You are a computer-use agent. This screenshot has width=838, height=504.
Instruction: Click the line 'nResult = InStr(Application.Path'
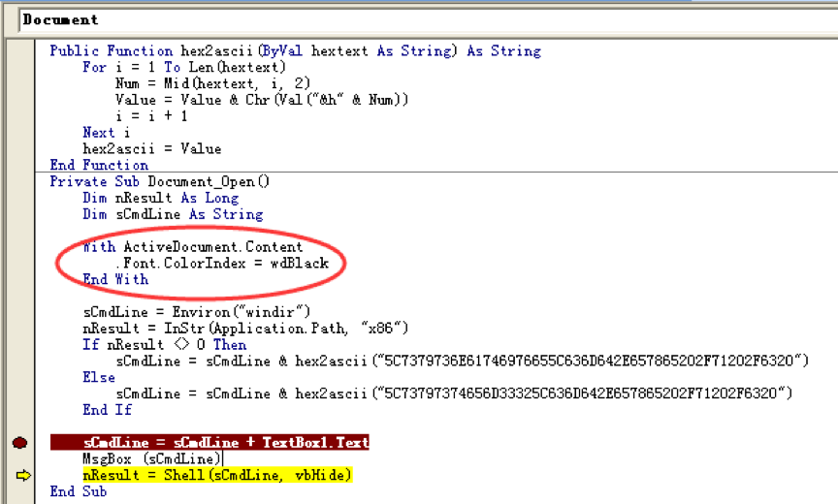click(x=245, y=328)
